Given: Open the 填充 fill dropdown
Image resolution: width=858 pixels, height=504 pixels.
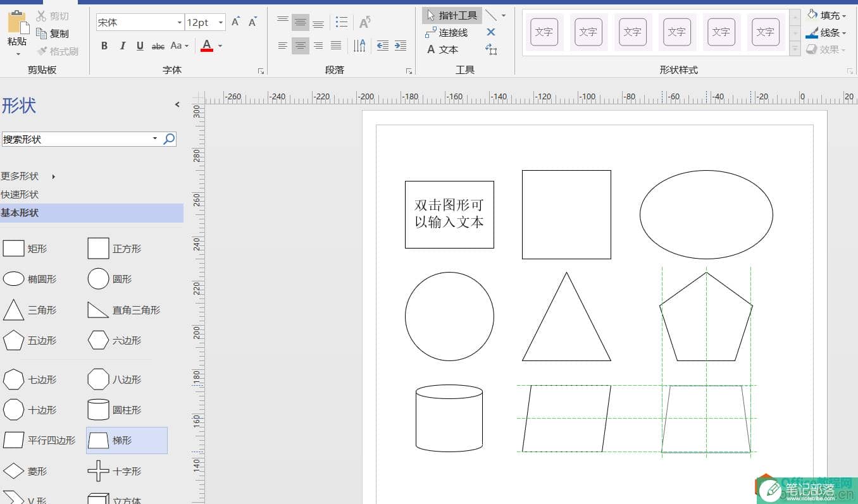Looking at the screenshot, I should [x=826, y=15].
